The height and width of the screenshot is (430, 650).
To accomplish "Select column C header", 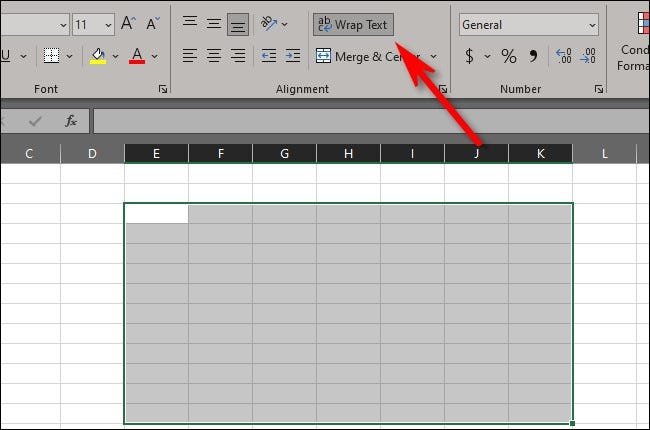I will [30, 153].
